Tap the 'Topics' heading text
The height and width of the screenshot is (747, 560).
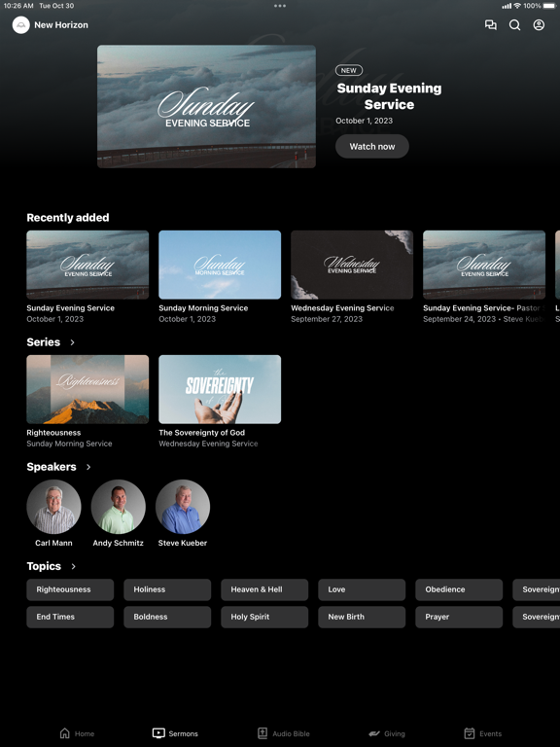click(x=44, y=566)
